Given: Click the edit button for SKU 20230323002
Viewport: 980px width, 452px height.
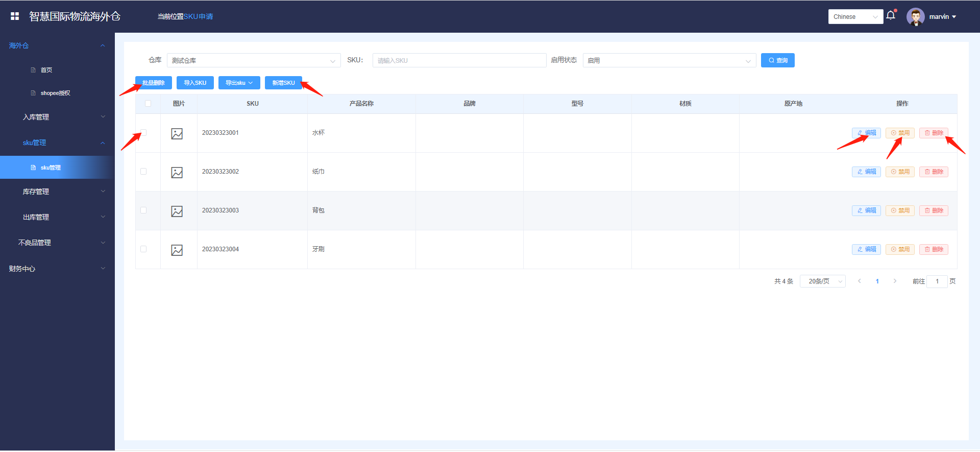Looking at the screenshot, I should pos(866,172).
